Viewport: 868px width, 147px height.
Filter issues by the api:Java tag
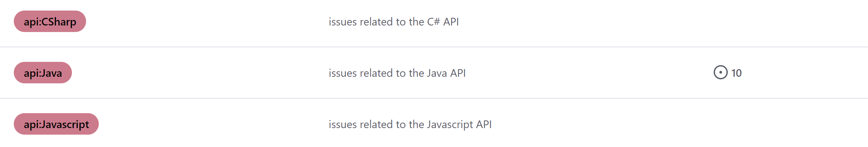tap(43, 73)
